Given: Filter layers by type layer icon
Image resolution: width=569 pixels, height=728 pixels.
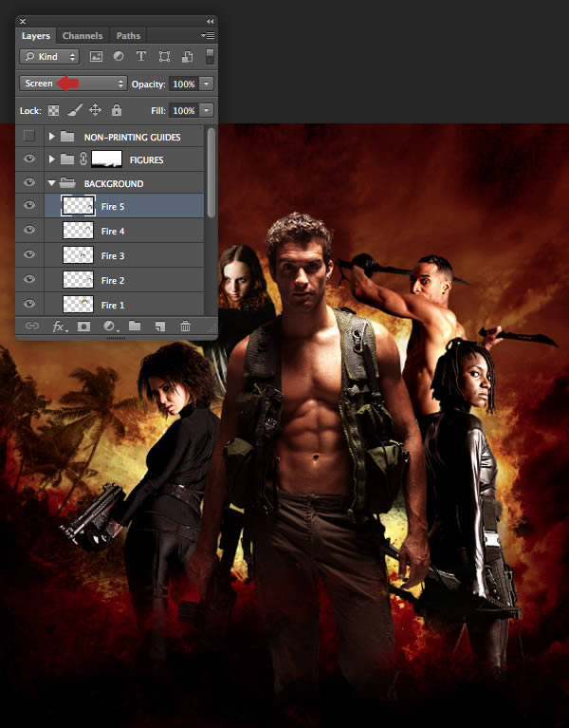Looking at the screenshot, I should (x=141, y=57).
